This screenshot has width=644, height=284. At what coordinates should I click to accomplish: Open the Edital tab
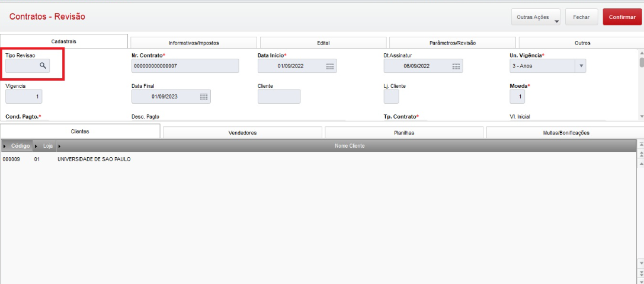[323, 43]
